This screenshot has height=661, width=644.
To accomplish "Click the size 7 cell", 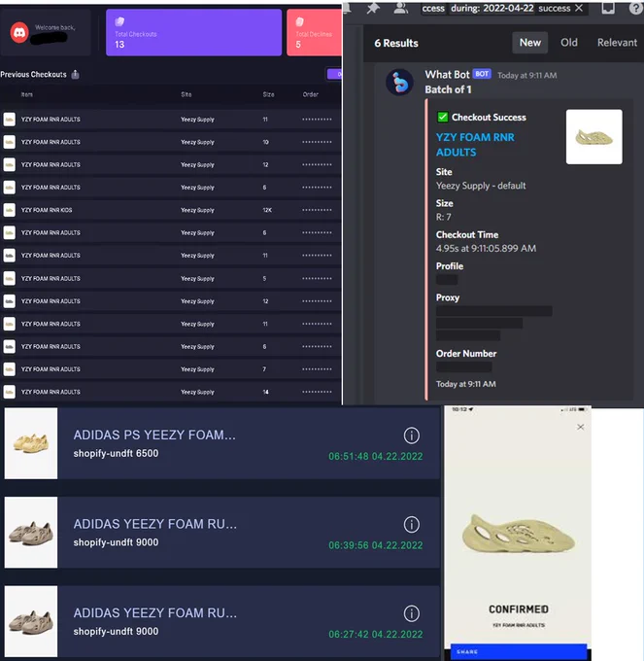I will tap(264, 369).
